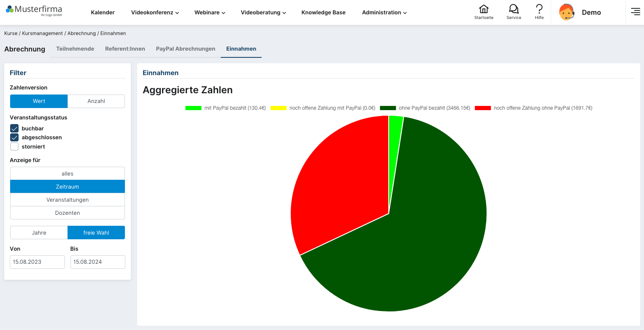Uncheck the buchbar checkbox
This screenshot has width=644, height=330.
(14, 128)
